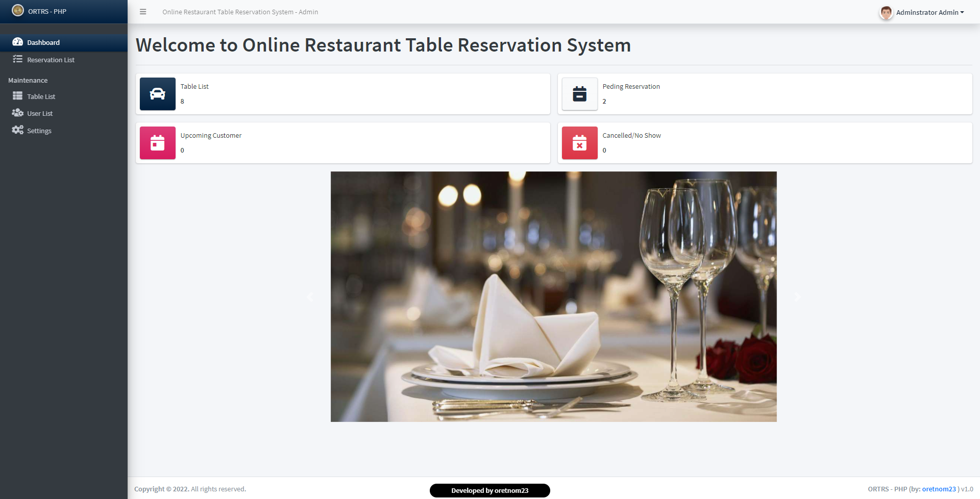Click the Welcome to Online Restaurant heading
The height and width of the screenshot is (499, 980).
(x=383, y=45)
